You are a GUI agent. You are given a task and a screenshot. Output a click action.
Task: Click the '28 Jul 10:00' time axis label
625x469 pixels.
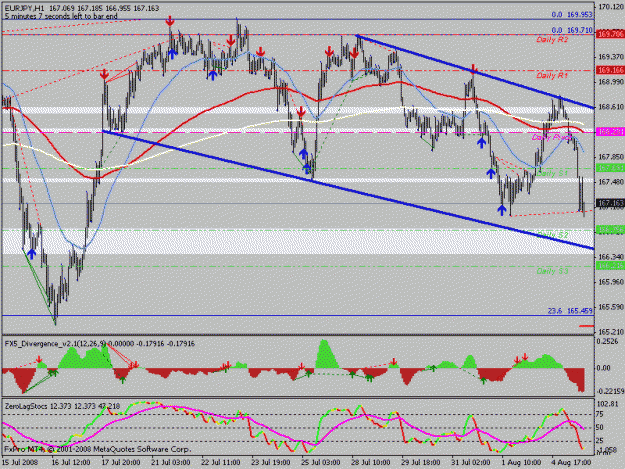[x=371, y=463]
